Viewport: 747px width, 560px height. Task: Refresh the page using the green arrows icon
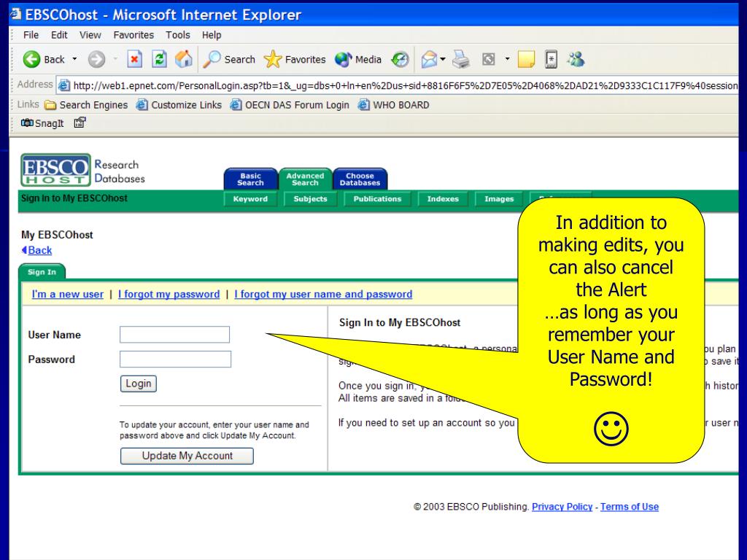point(159,60)
